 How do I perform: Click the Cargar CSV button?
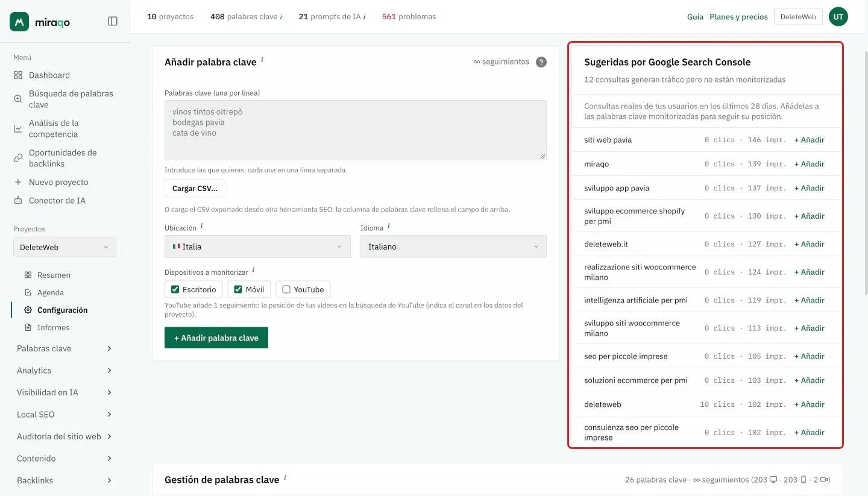pos(195,188)
